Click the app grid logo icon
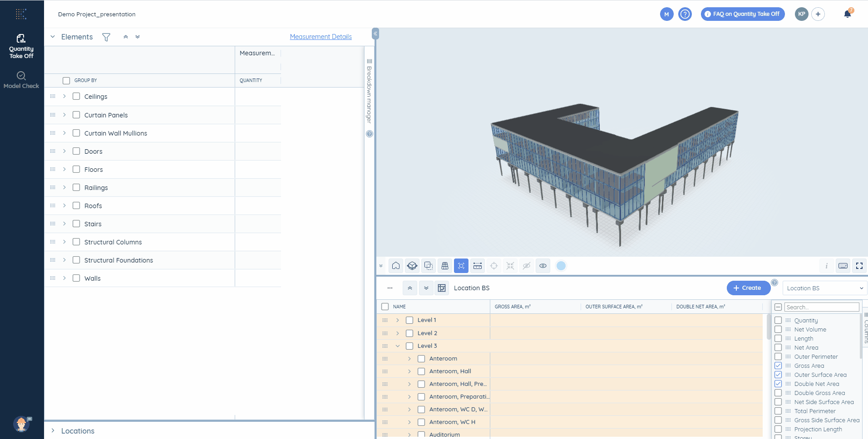Image resolution: width=868 pixels, height=439 pixels. pos(21,14)
